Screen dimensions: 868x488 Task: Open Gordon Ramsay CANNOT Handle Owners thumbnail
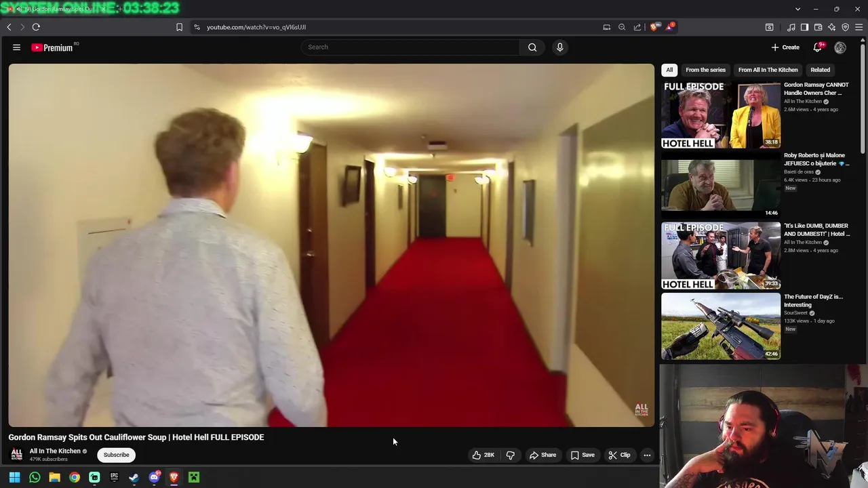click(x=721, y=115)
